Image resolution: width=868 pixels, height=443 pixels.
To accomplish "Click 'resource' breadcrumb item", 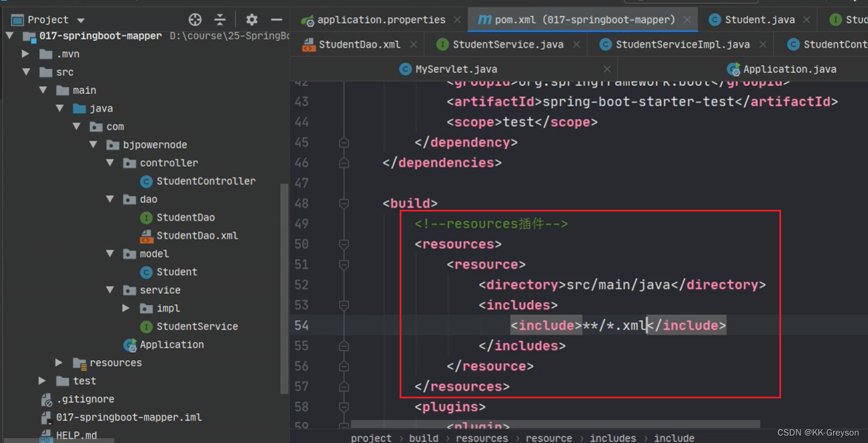I will pyautogui.click(x=549, y=438).
